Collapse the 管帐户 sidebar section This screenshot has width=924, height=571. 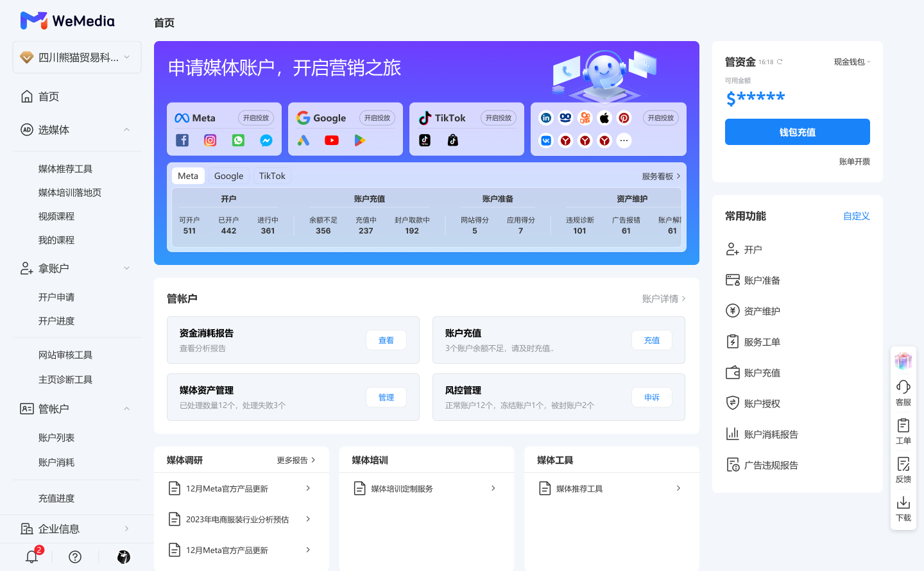pyautogui.click(x=126, y=409)
